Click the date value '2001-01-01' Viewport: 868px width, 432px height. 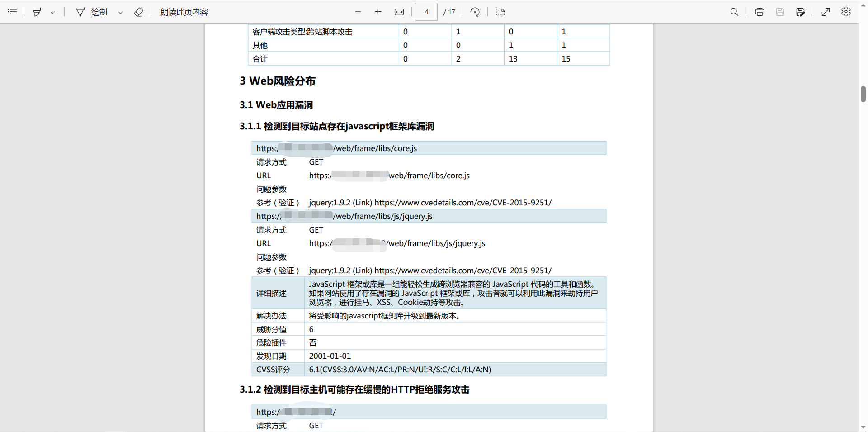(x=330, y=356)
